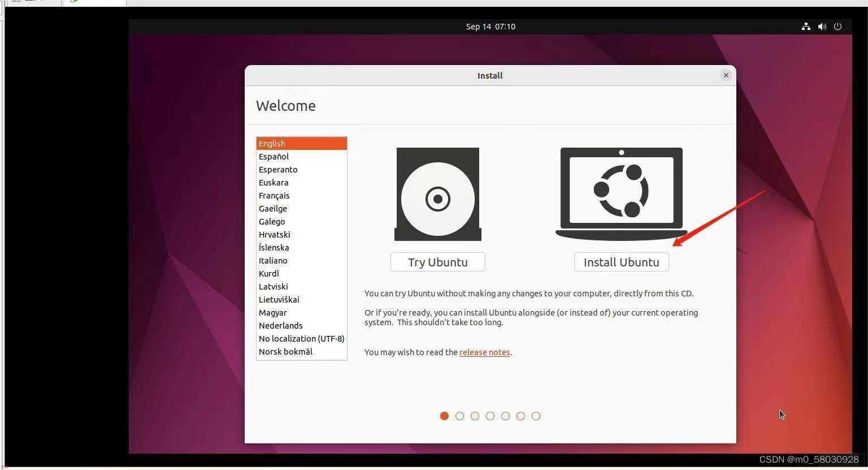868x470 pixels.
Task: Select Kurdî in the language list
Action: tap(302, 274)
